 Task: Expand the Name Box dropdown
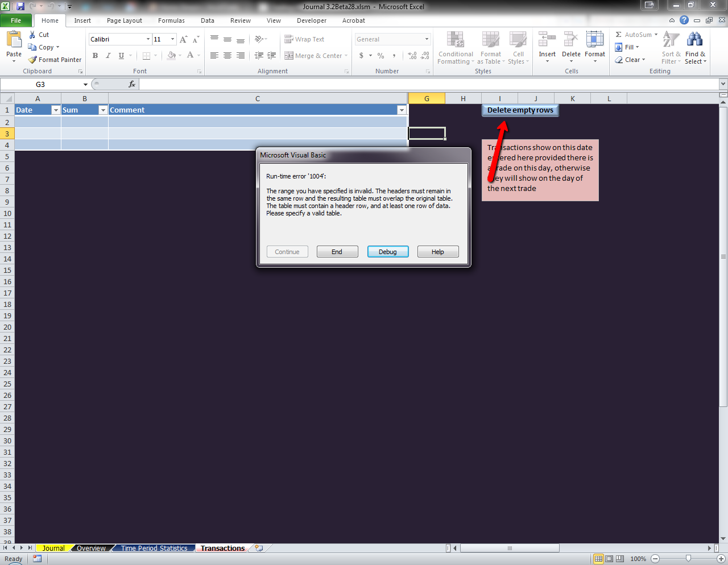pos(85,85)
